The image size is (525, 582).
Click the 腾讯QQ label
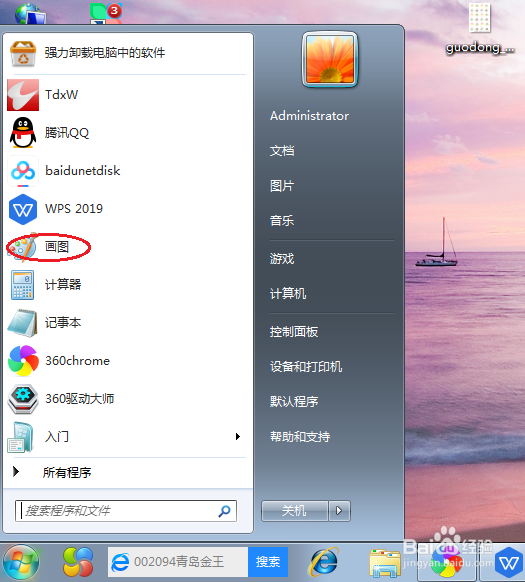coord(67,133)
